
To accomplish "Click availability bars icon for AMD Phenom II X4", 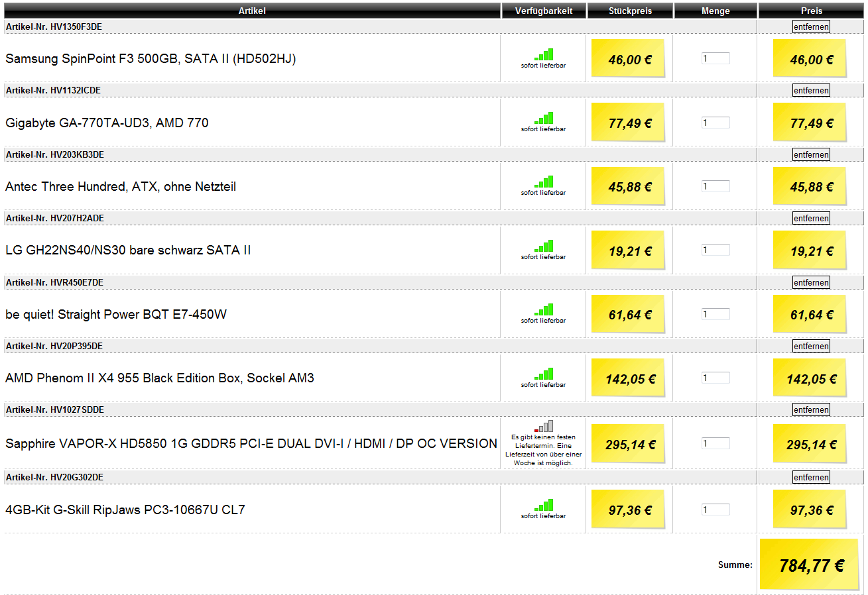I will point(543,374).
